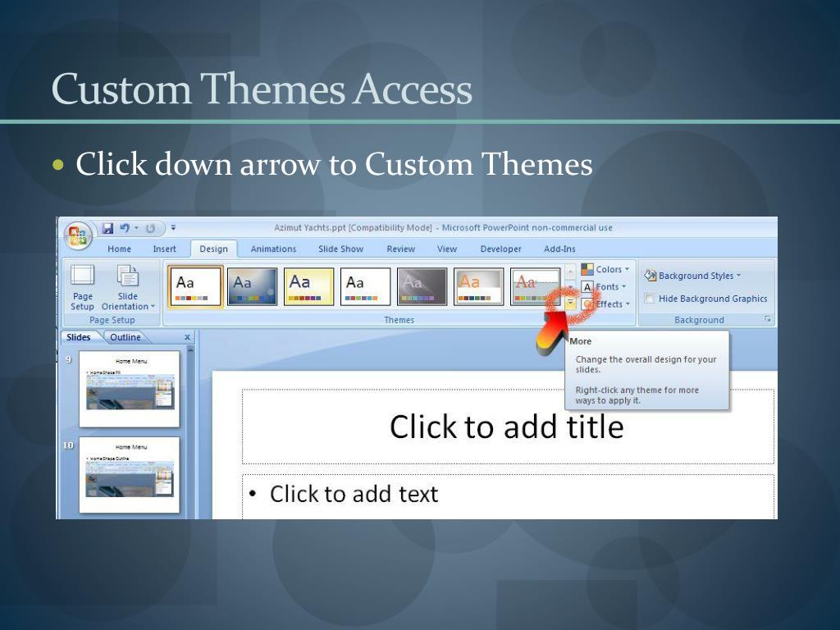
Task: Close the slides pane with the x
Action: coord(188,337)
